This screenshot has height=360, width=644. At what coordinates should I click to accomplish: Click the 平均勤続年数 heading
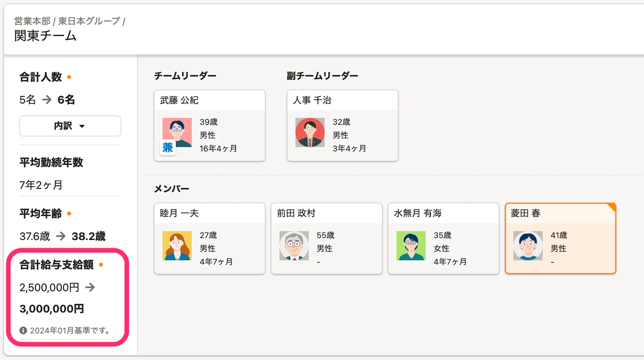point(51,162)
